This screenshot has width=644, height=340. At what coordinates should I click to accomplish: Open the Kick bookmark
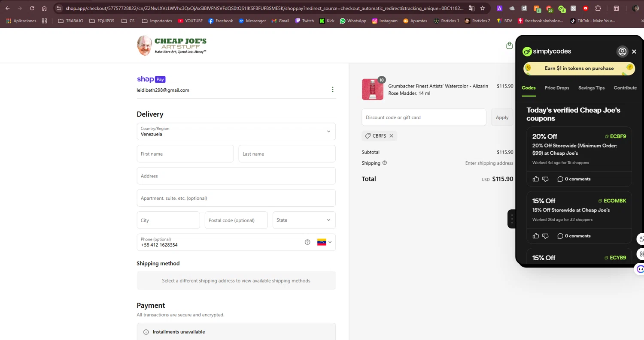tap(327, 21)
